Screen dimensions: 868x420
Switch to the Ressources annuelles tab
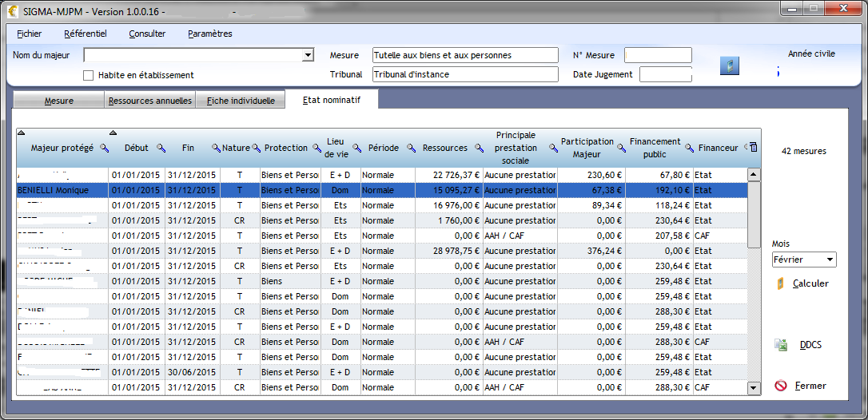coord(150,101)
